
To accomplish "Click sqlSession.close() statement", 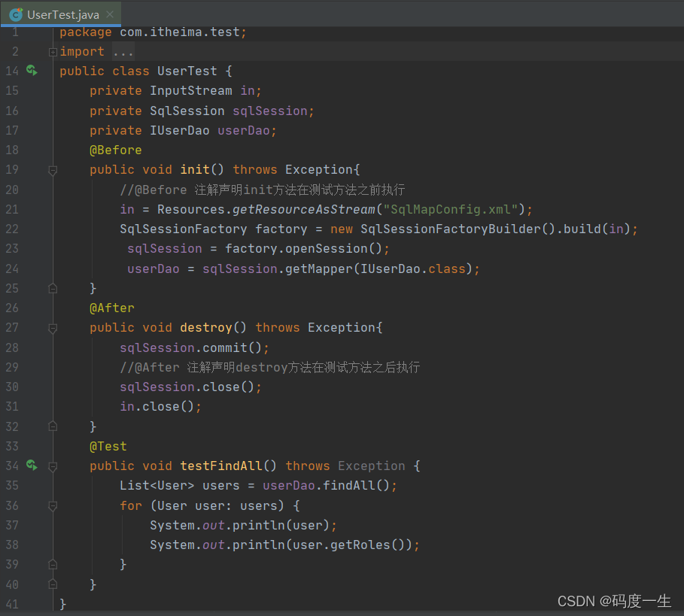I will (x=190, y=387).
